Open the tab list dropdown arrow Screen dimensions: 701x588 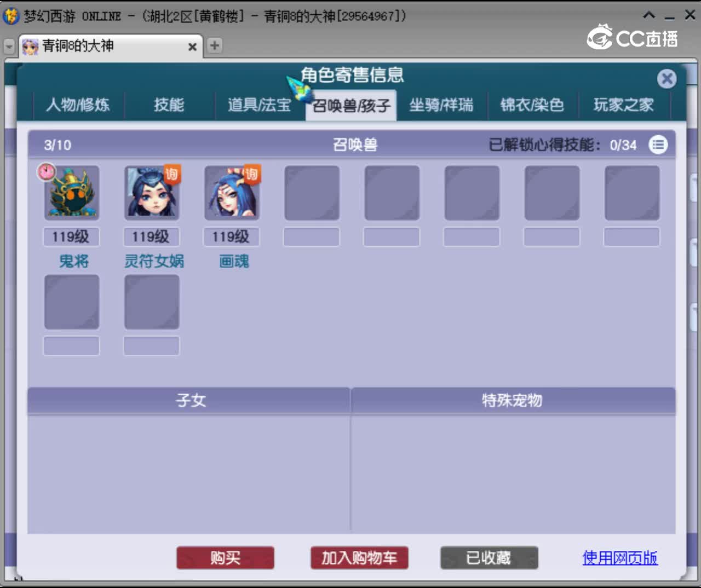9,47
